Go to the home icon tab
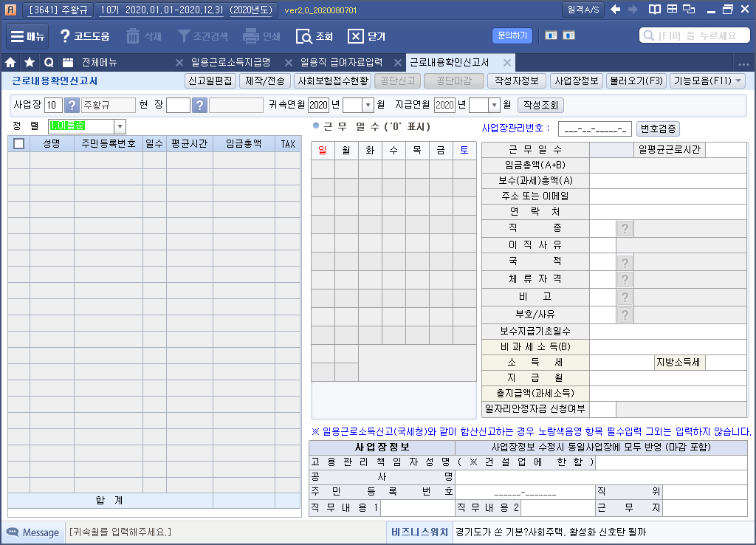This screenshot has width=756, height=545. pos(10,62)
